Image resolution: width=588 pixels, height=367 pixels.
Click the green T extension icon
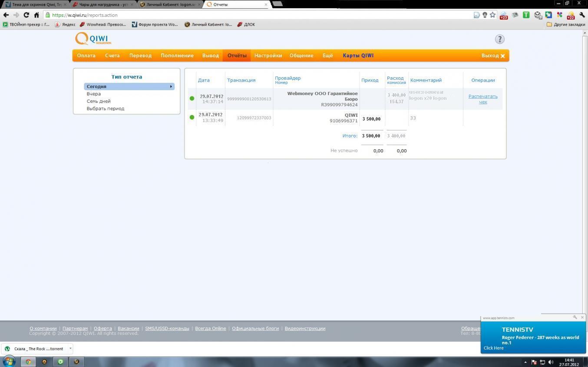point(526,15)
